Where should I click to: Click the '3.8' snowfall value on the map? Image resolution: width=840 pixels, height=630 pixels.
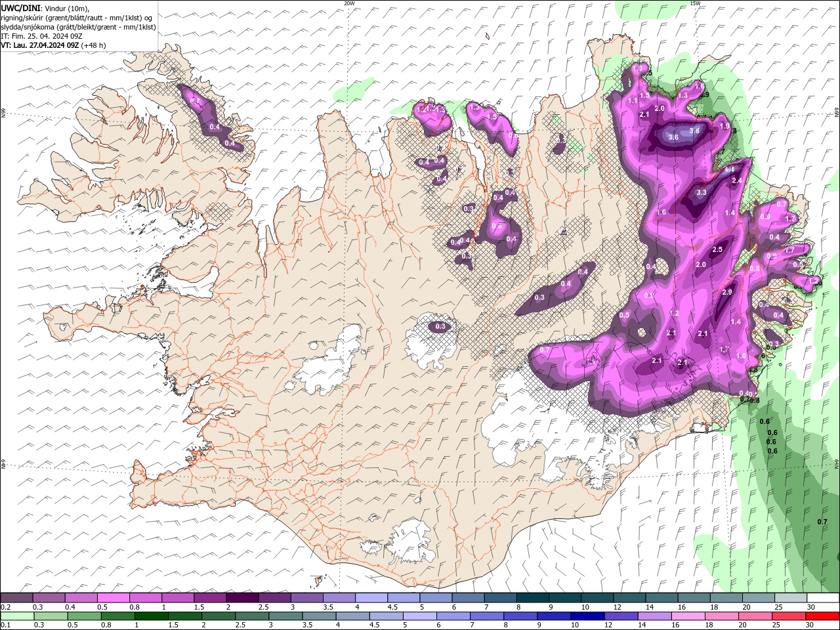pos(694,131)
